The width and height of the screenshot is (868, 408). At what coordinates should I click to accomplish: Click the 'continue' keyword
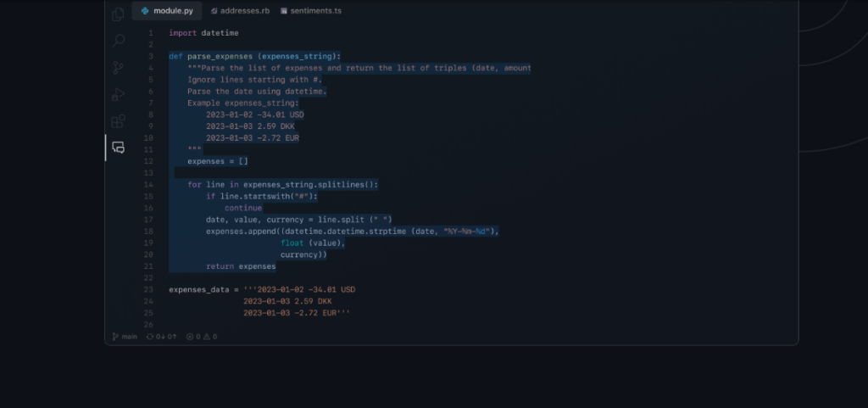click(x=243, y=208)
